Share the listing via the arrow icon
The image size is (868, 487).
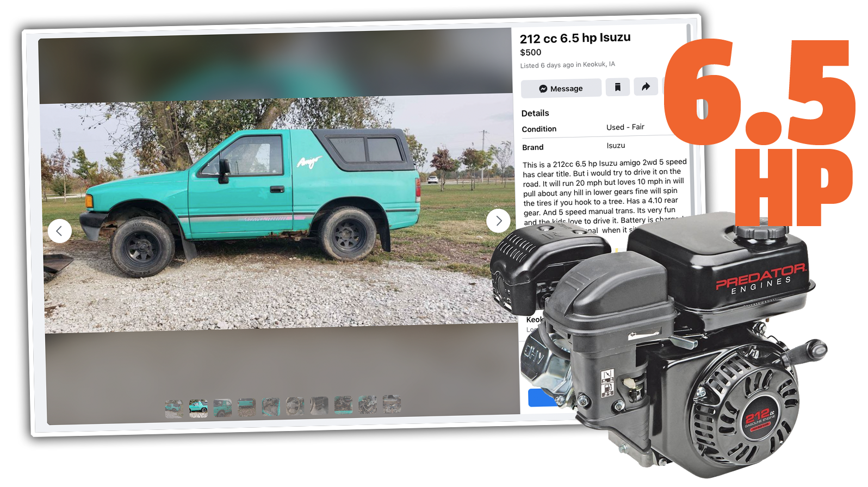pyautogui.click(x=646, y=86)
